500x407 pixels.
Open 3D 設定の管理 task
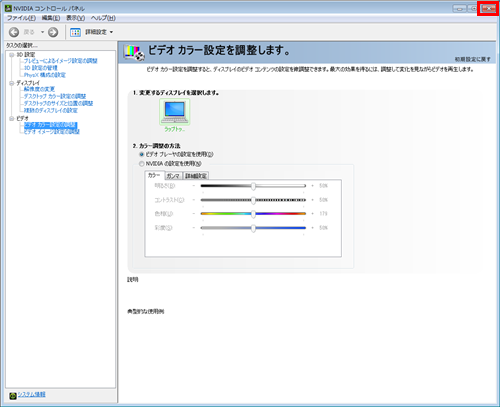[x=40, y=68]
